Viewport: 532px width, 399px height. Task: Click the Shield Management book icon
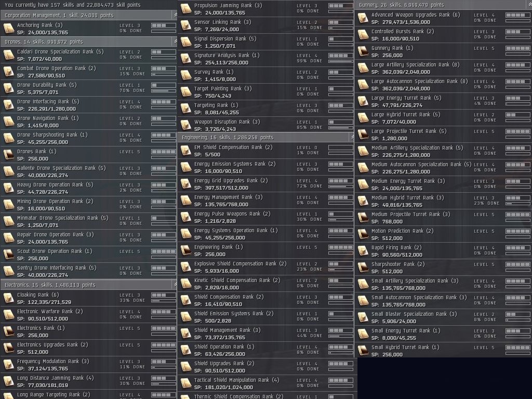tap(185, 334)
